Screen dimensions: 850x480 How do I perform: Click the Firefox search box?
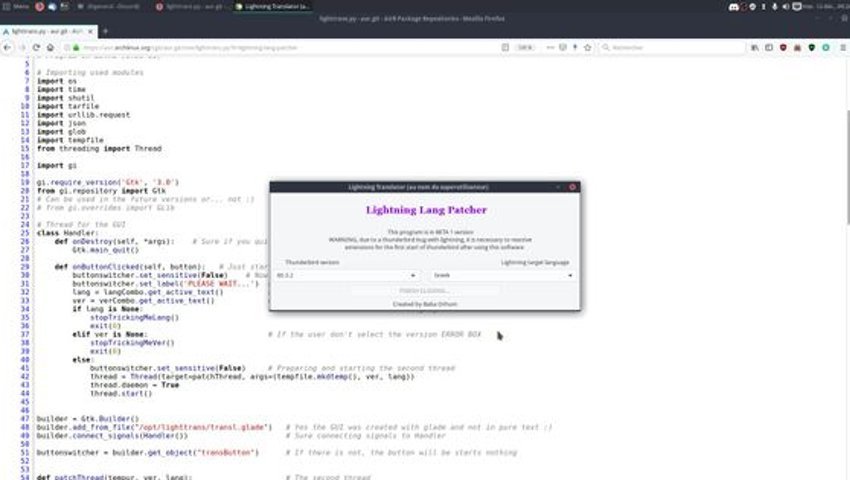coord(672,48)
